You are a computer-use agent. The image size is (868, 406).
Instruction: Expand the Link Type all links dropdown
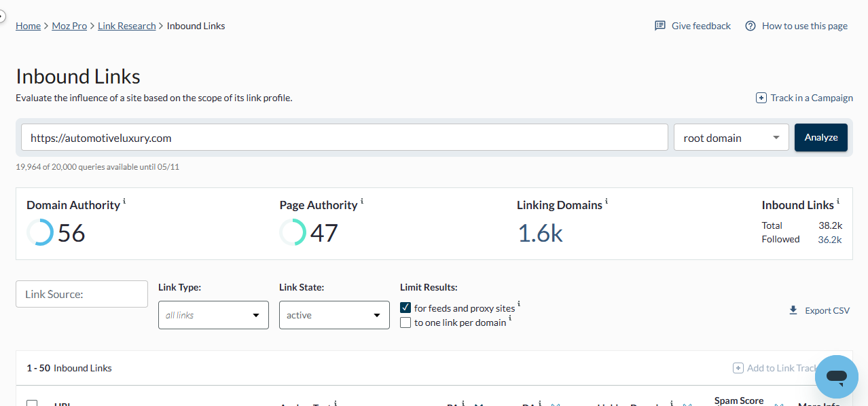point(213,315)
